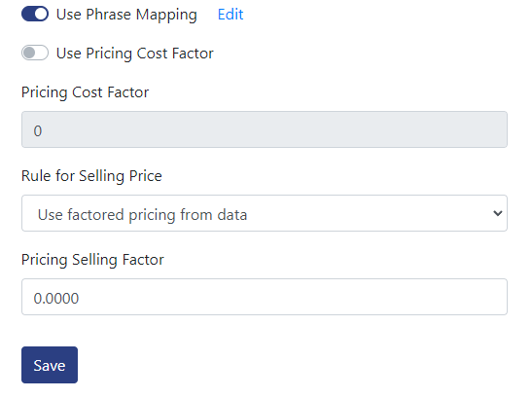The width and height of the screenshot is (532, 398).
Task: Click the 'Rule for Selling Price' label
Action: (x=91, y=176)
